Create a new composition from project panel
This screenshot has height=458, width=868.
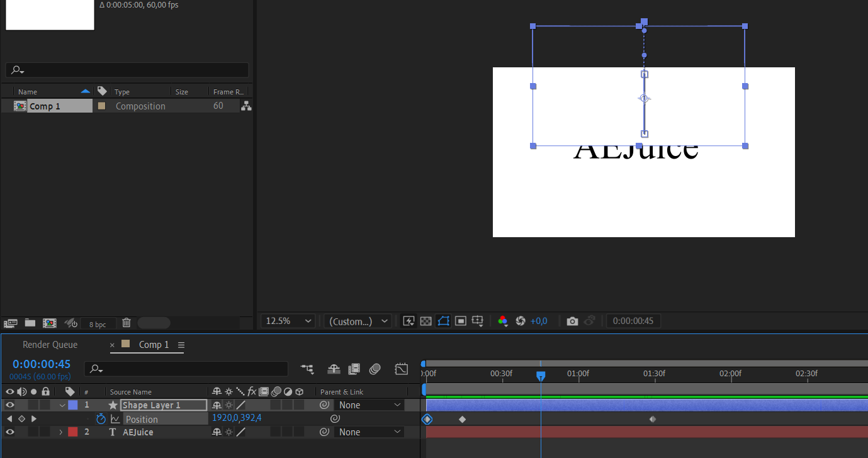click(x=49, y=323)
